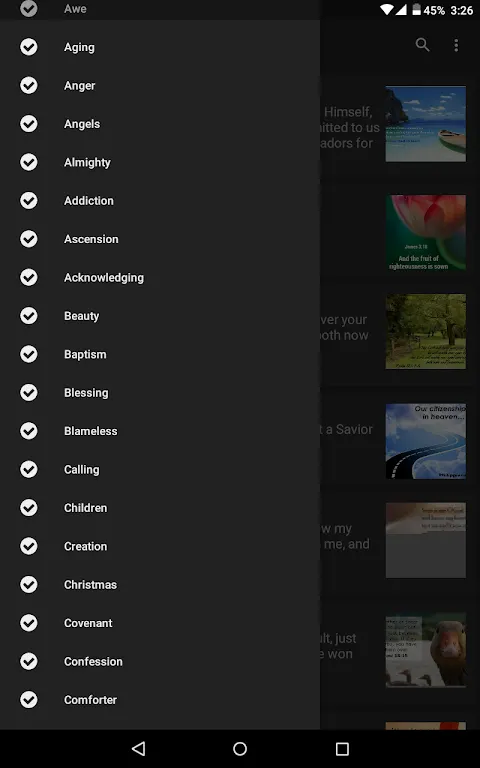Open the duck verse image thumbnail
This screenshot has height=768, width=480.
point(426,650)
